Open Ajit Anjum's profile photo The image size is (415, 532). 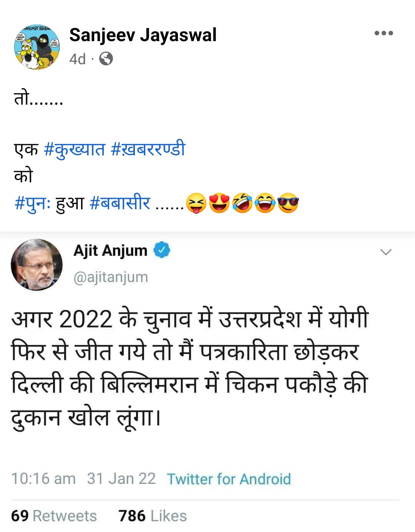click(x=37, y=265)
